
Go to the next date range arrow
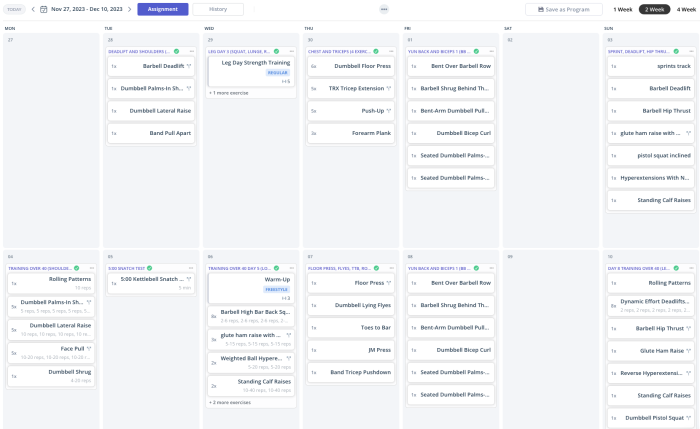(129, 9)
